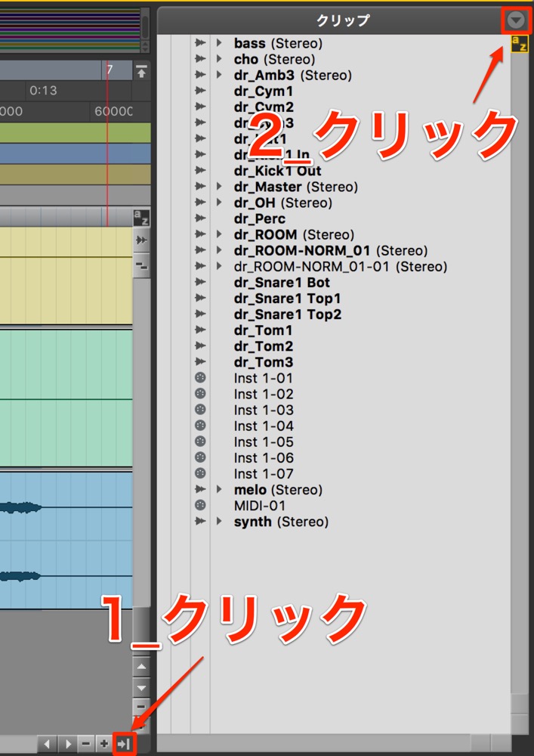
Task: Click the MIDI icon next to MIDI-01
Action: coord(200,505)
